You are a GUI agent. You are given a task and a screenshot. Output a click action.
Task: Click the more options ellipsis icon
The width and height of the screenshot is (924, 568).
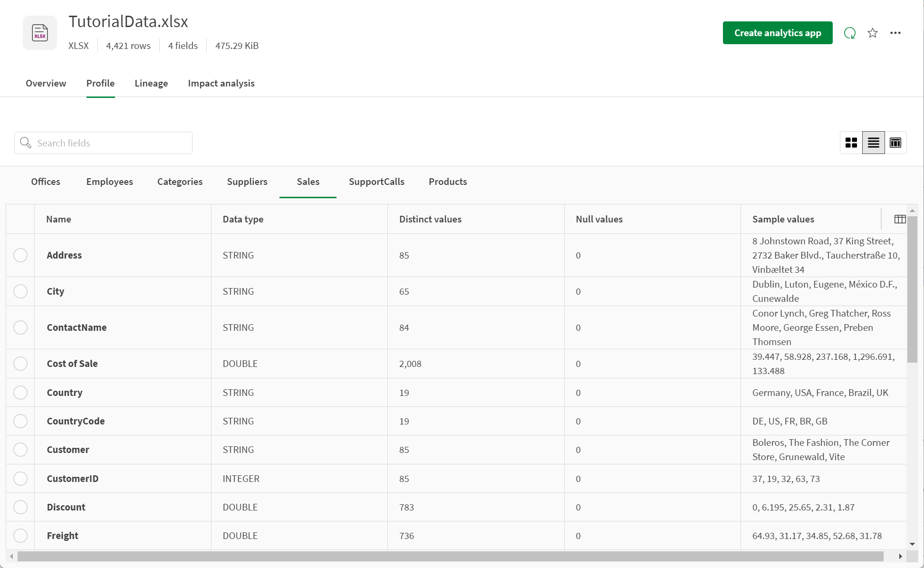(x=895, y=32)
